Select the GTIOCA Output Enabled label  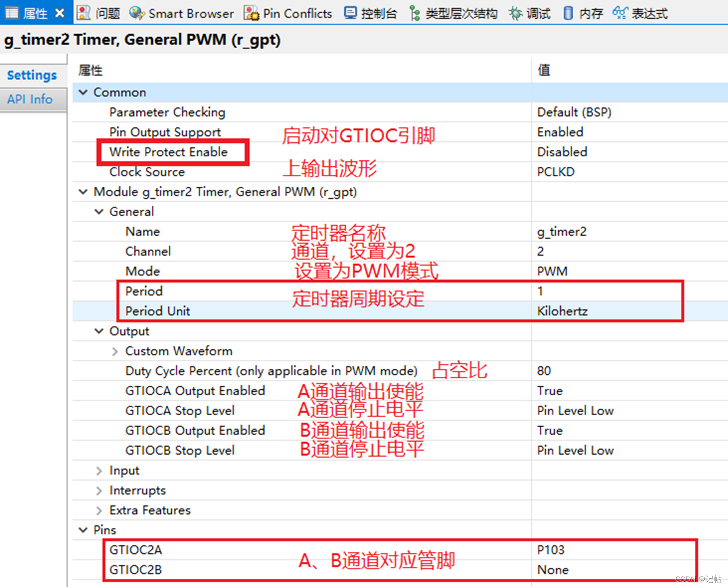195,391
